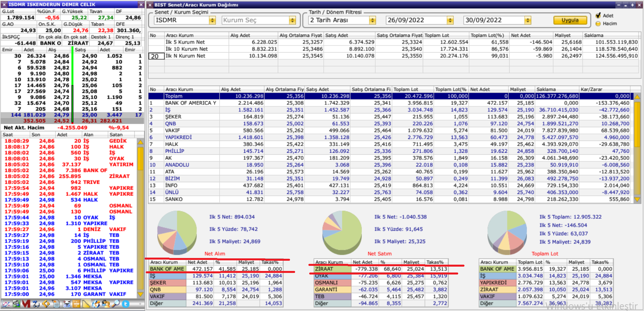Click the 144 181.029 total depth row
This screenshot has width=644, height=311.
[x=72, y=115]
